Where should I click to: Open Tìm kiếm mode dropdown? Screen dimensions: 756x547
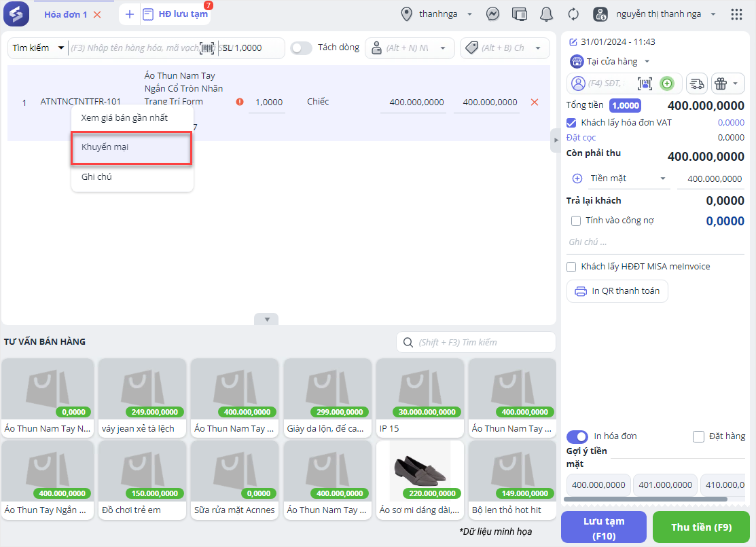[x=38, y=48]
